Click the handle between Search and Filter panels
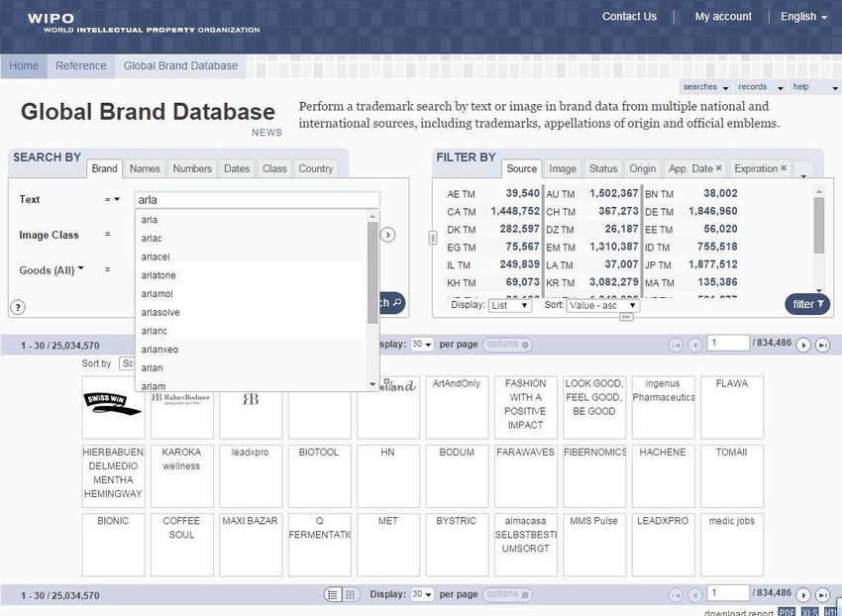 [433, 238]
